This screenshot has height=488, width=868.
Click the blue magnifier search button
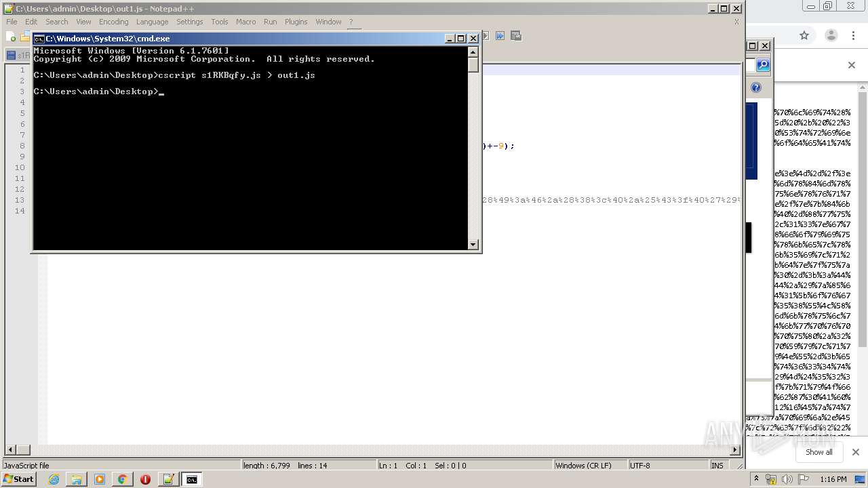click(763, 65)
